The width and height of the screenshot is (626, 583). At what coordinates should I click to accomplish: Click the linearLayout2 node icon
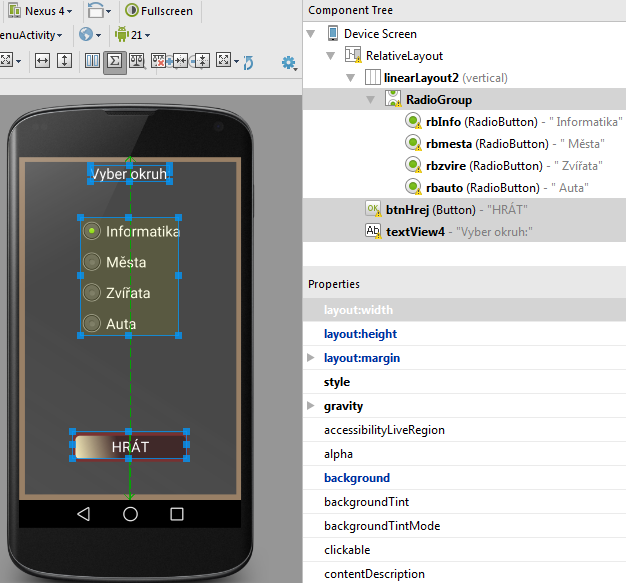click(372, 77)
